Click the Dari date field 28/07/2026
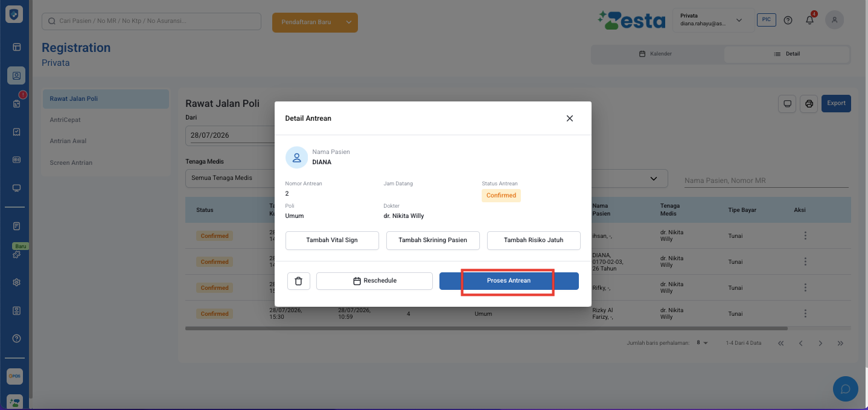 tap(230, 135)
